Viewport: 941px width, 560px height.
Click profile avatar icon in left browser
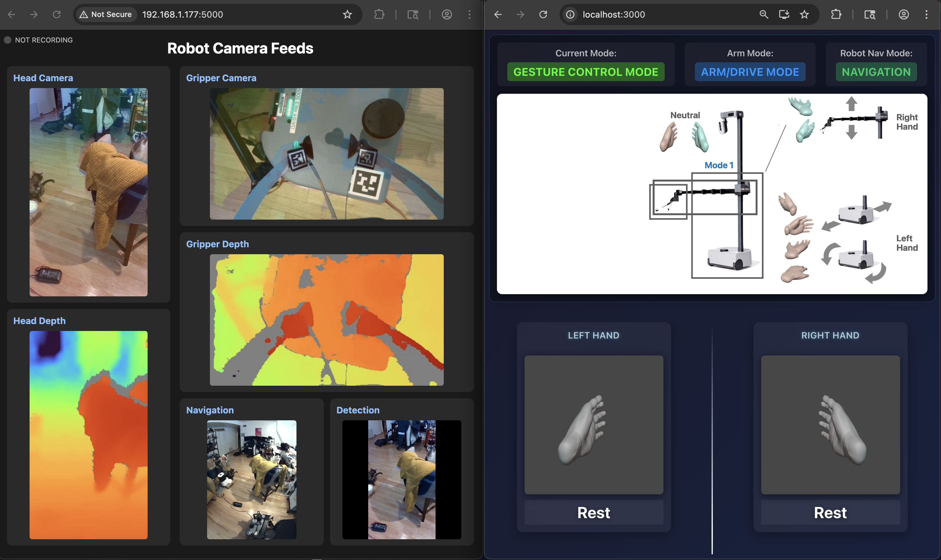point(447,14)
